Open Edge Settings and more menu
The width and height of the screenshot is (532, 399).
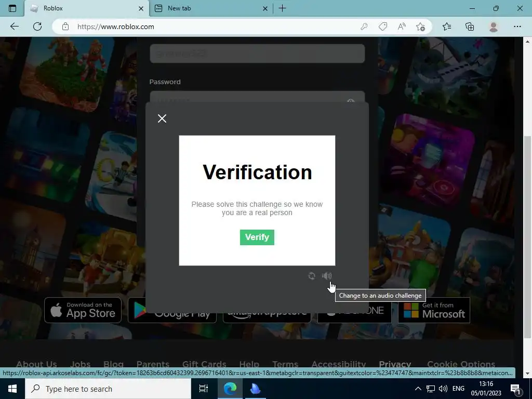tap(517, 26)
